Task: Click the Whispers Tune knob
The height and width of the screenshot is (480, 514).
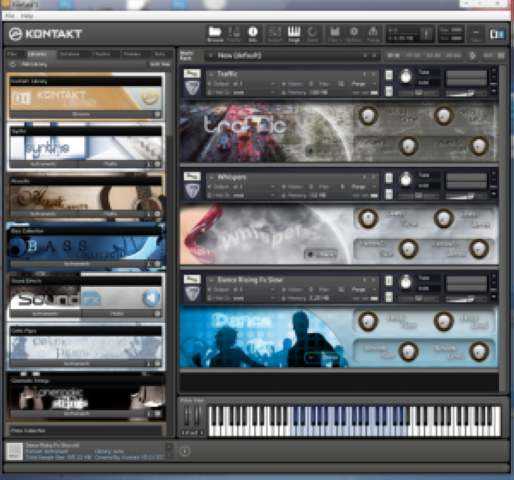Action: pos(406,180)
